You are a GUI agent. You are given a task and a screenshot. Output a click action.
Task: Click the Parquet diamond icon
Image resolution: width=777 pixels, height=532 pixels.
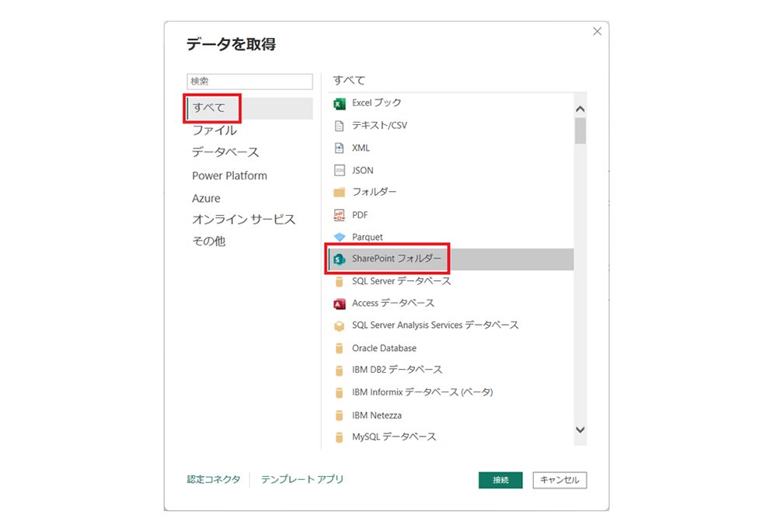pyautogui.click(x=340, y=238)
